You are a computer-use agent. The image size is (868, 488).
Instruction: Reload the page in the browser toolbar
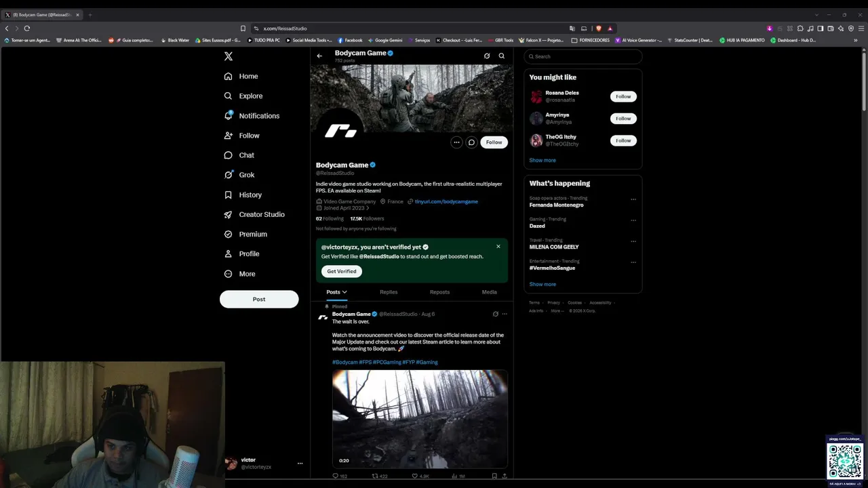point(27,28)
